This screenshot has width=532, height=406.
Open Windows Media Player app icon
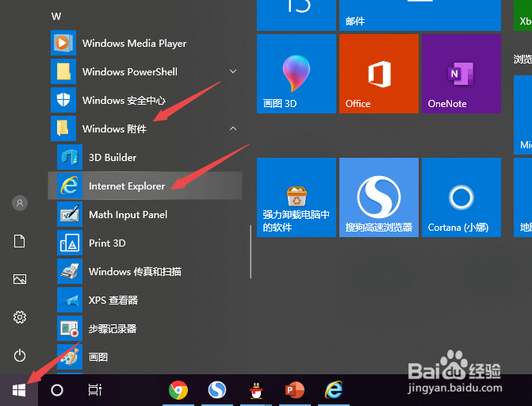(x=63, y=43)
